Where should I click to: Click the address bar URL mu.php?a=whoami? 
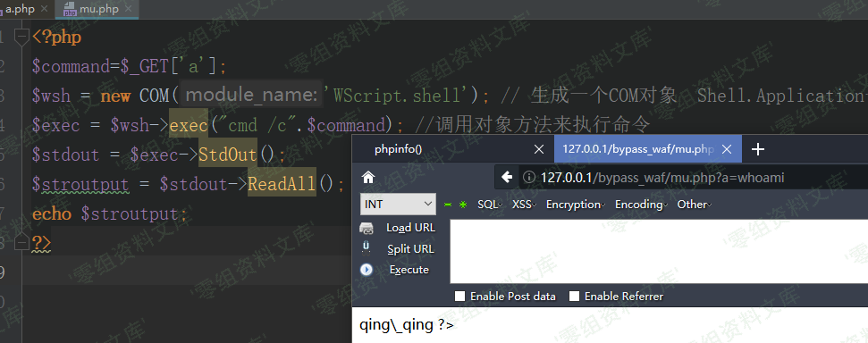[662, 178]
